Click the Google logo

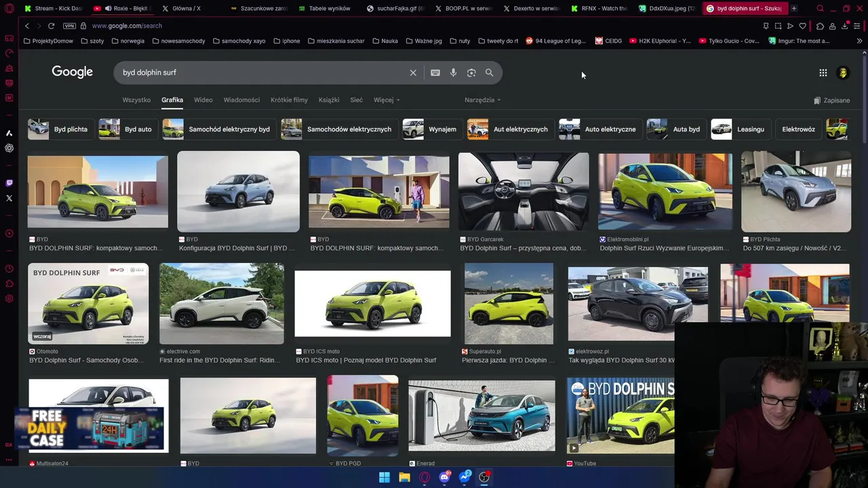point(72,72)
